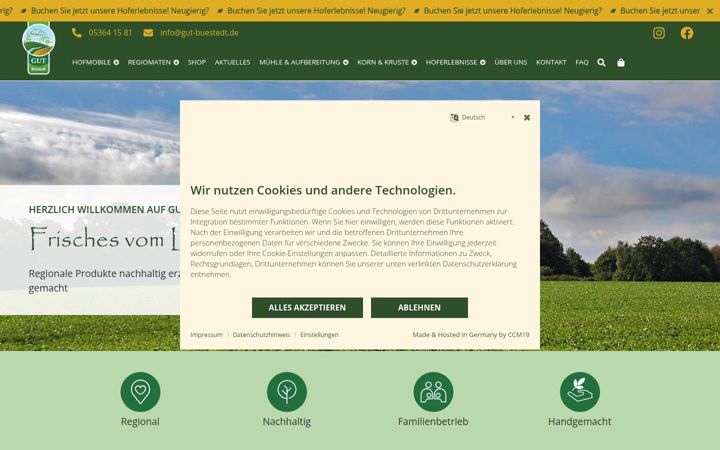Go to Aktuelles page
The image size is (720, 450).
click(232, 62)
